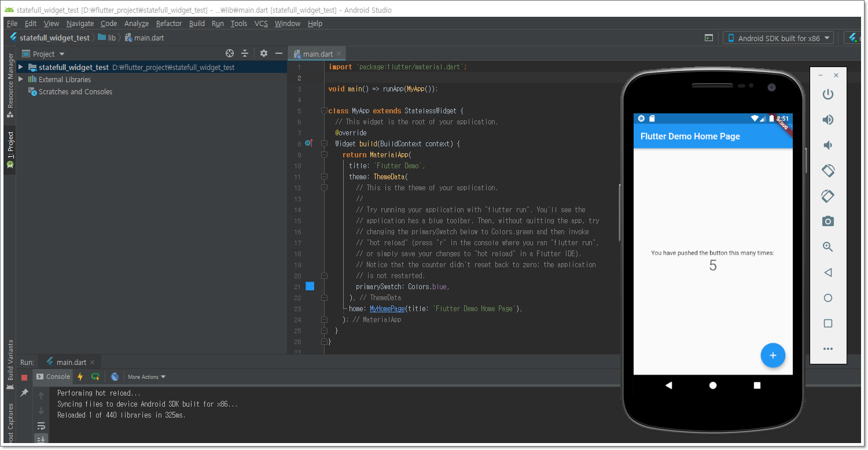This screenshot has width=868, height=450.
Task: Open the Refactor menu
Action: click(169, 23)
